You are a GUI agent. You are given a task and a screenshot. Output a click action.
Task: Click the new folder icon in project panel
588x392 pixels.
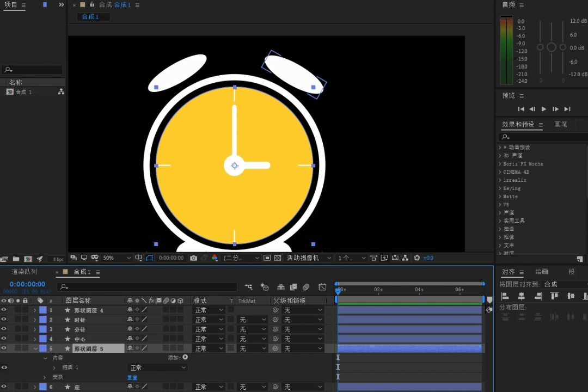click(x=16, y=259)
